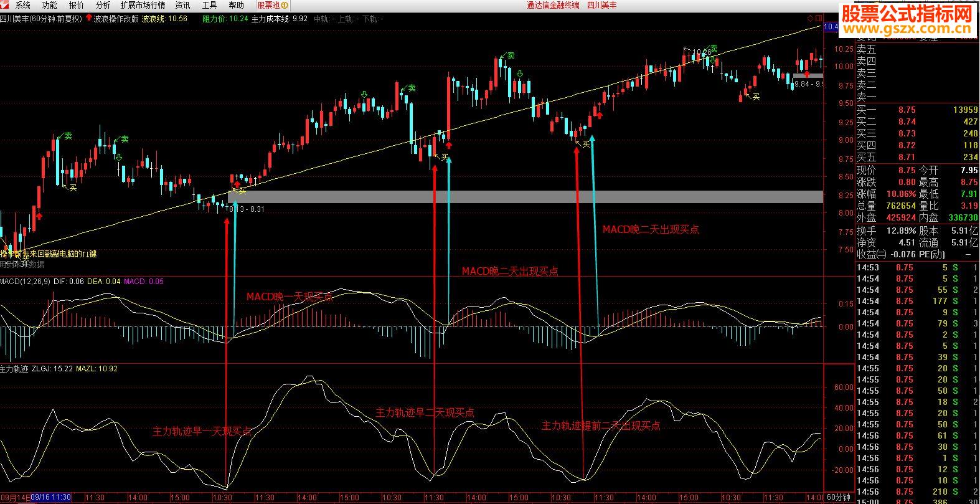Open the 报价 menu
This screenshot has width=980, height=504.
coord(76,5)
